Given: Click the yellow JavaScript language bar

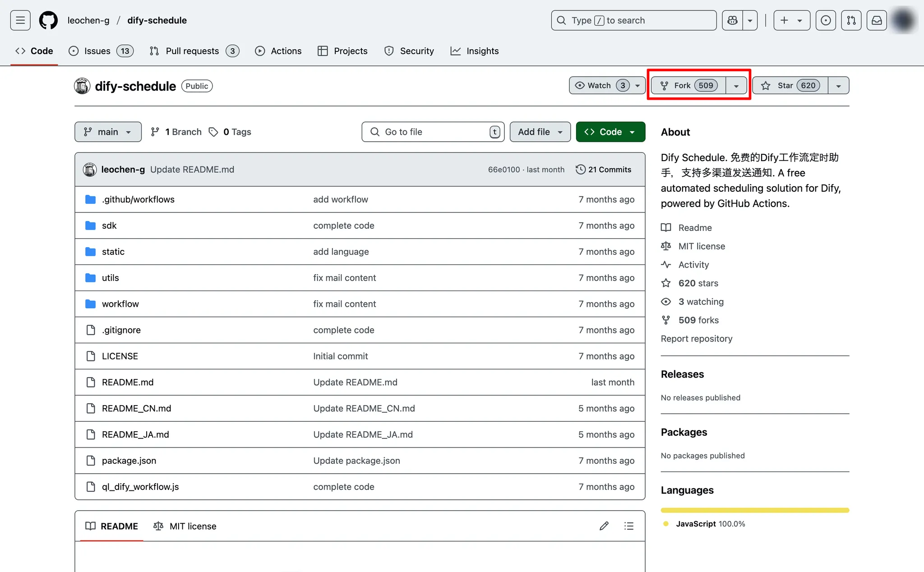Looking at the screenshot, I should 755,510.
